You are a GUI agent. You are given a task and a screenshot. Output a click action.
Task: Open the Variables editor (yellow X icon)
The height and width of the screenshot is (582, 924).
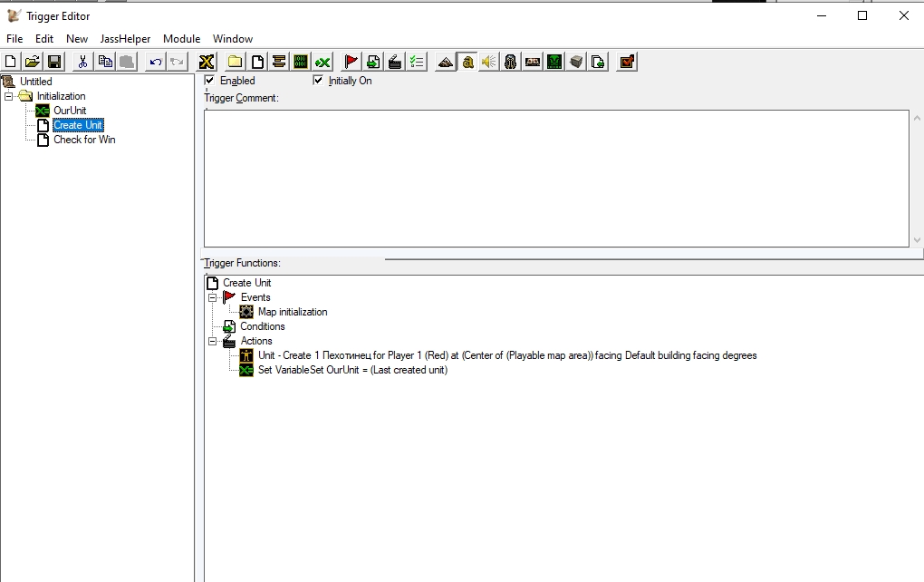tap(207, 62)
